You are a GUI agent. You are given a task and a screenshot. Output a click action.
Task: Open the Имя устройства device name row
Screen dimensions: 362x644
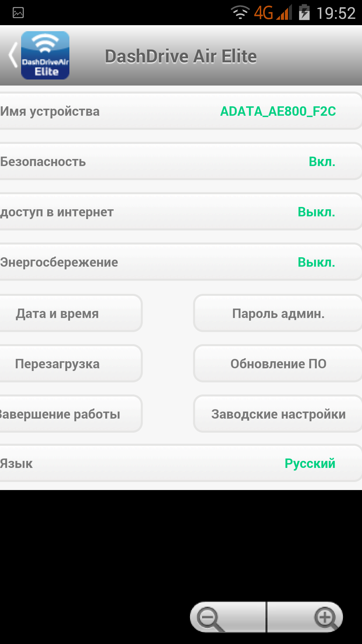pos(181,111)
